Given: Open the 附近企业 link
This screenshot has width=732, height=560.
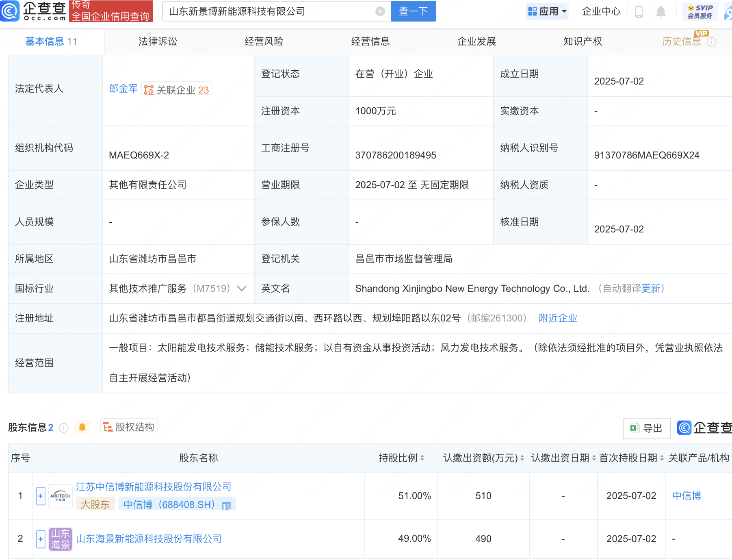Looking at the screenshot, I should 558,318.
